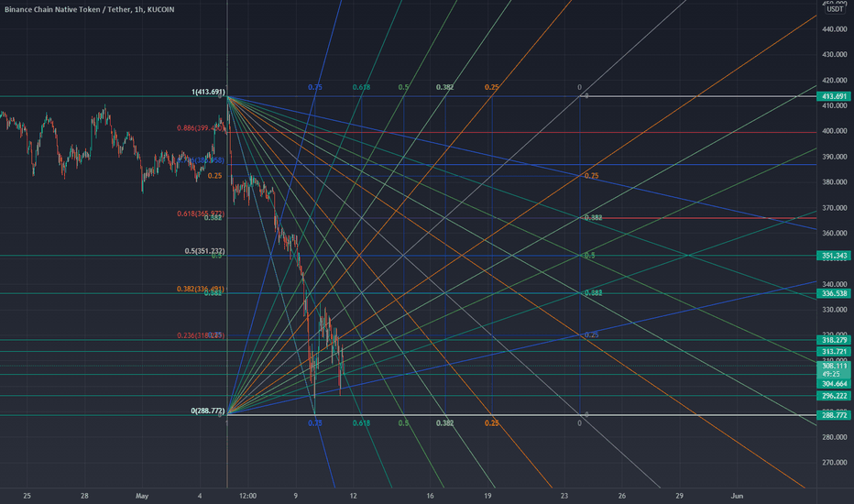
Task: Click the May label on time axis
Action: [x=142, y=496]
